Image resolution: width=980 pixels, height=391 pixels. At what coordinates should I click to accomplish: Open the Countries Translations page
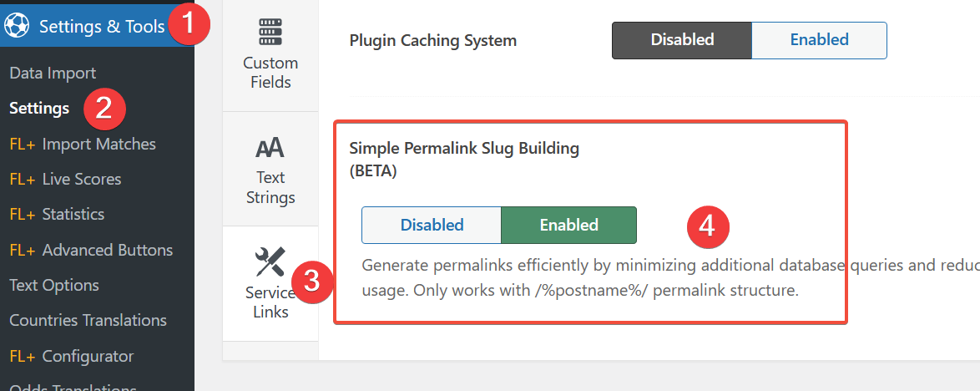click(88, 320)
